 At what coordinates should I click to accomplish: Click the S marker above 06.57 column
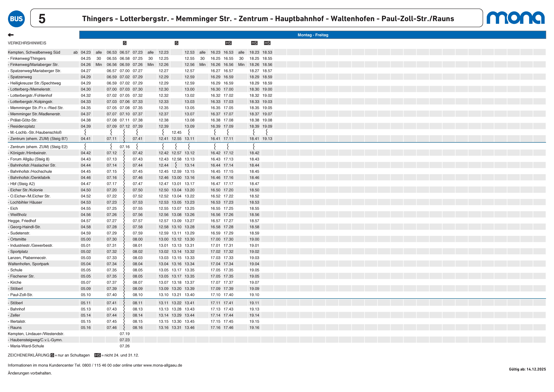124,43
